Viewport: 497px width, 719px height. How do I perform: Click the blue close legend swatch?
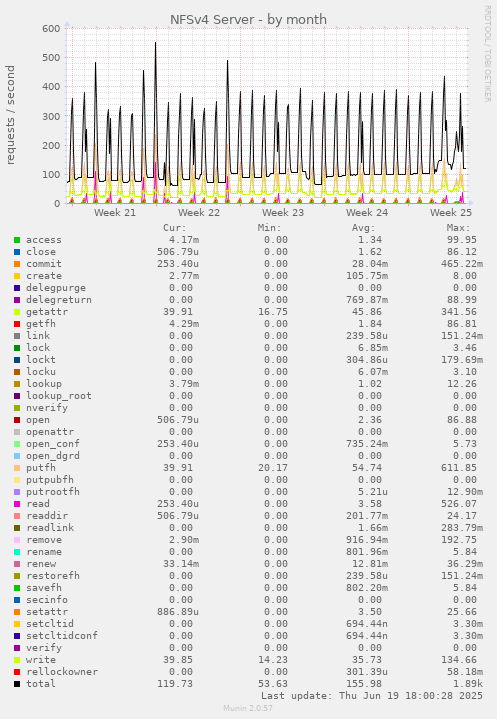pos(17,252)
